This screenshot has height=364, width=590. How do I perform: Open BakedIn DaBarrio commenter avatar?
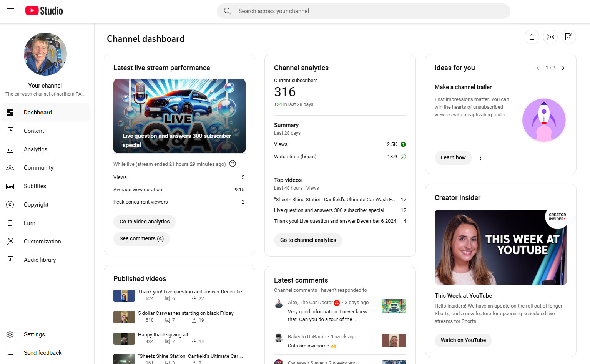[x=279, y=338]
